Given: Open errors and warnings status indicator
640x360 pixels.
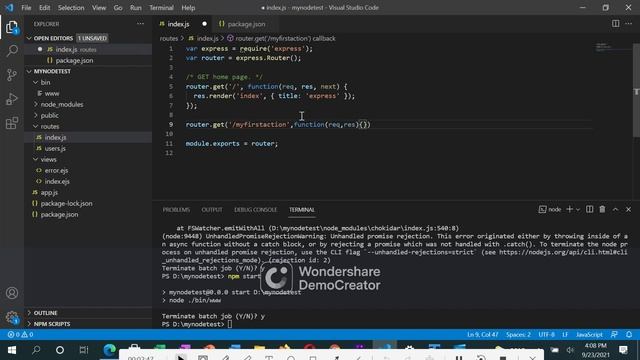Looking at the screenshot, I should [x=20, y=335].
